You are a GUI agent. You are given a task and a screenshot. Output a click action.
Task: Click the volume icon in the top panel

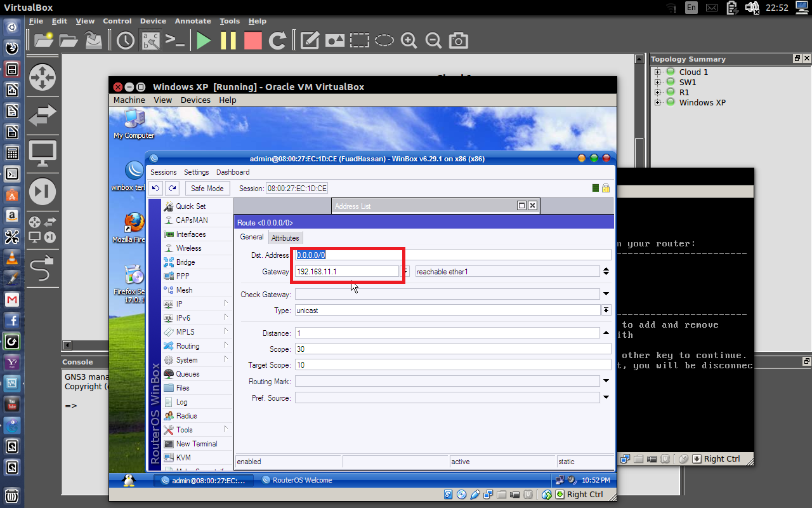(x=752, y=8)
